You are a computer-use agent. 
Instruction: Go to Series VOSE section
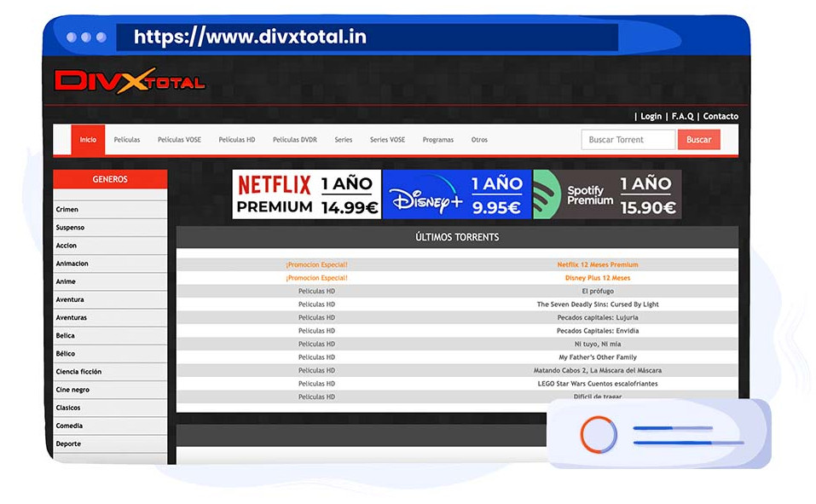point(387,140)
